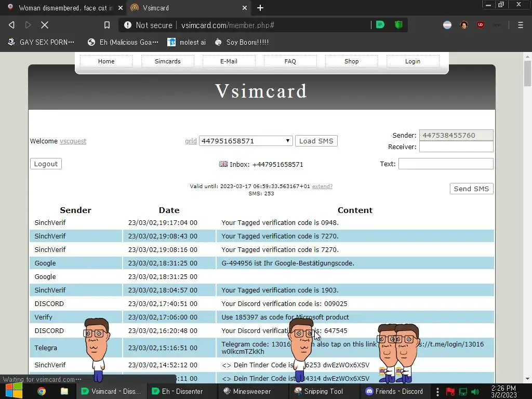532x399 pixels.
Task: Click the Text input field
Action: point(445,164)
